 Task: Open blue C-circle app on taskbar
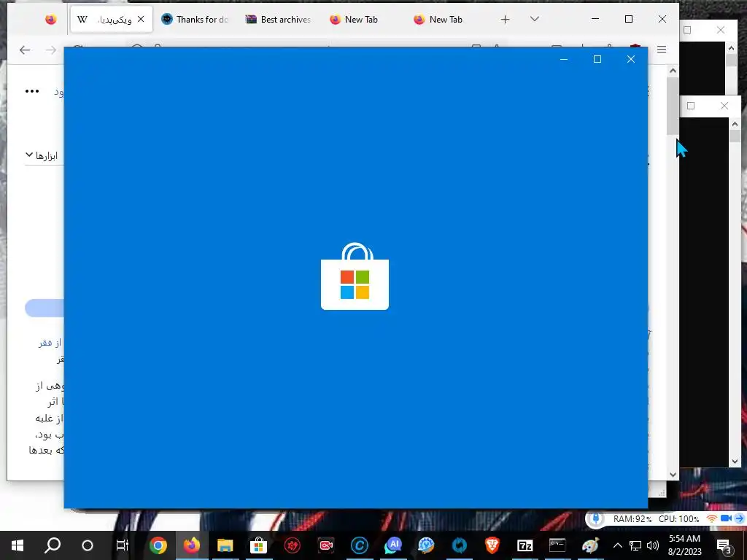click(x=359, y=545)
